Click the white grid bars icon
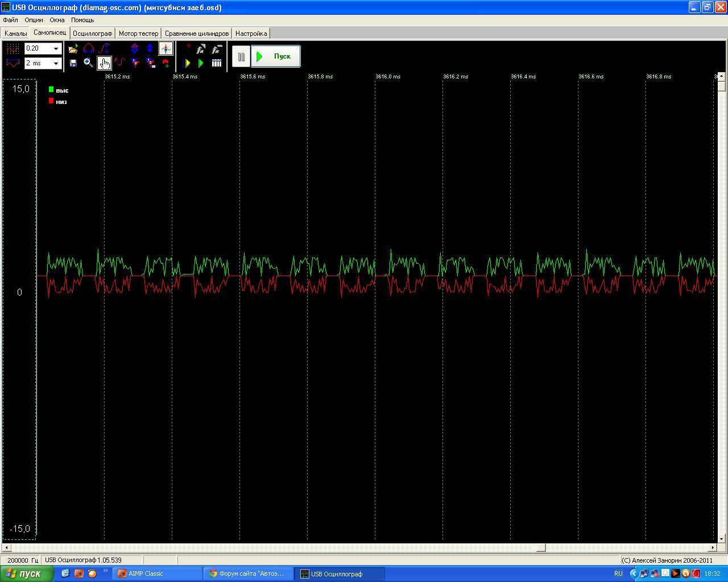The image size is (728, 582). [x=217, y=63]
